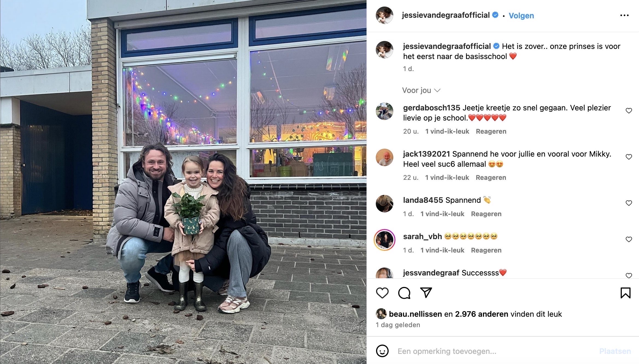Like the post with heart icon
The width and height of the screenshot is (639, 364).
tap(382, 293)
